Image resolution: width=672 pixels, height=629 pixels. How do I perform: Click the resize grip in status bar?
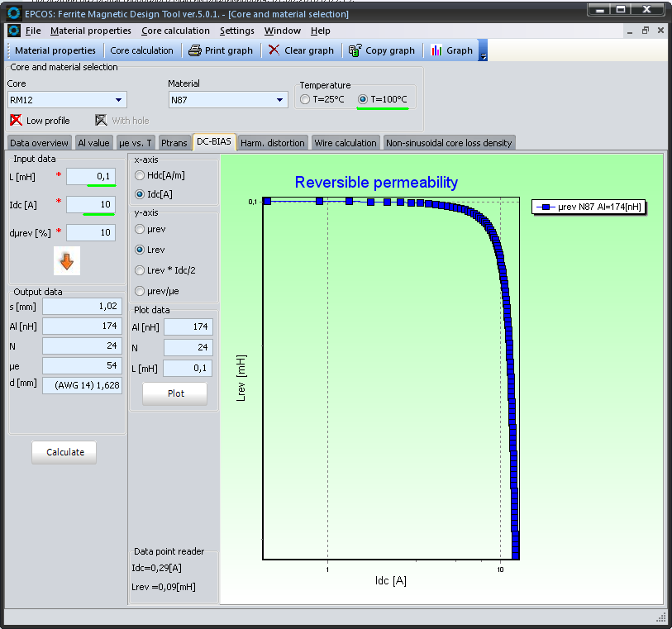pos(661,617)
